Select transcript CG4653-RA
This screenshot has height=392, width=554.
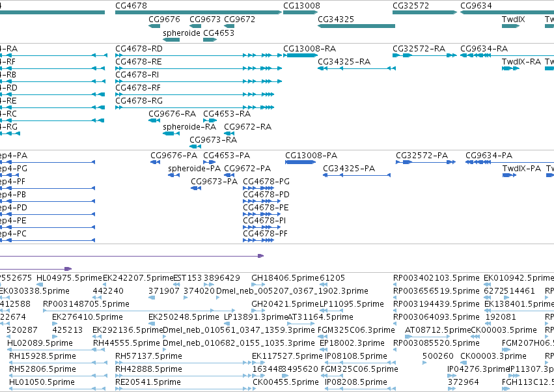210,120
